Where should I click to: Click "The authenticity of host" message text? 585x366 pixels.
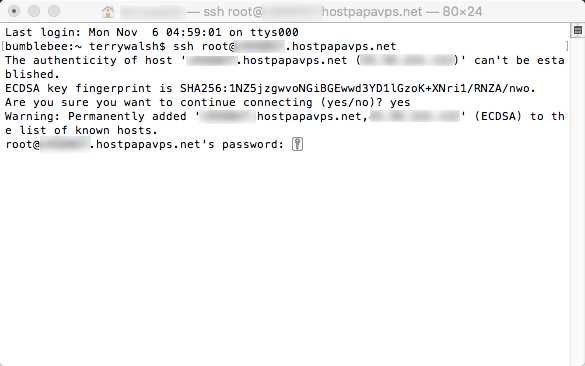point(88,60)
